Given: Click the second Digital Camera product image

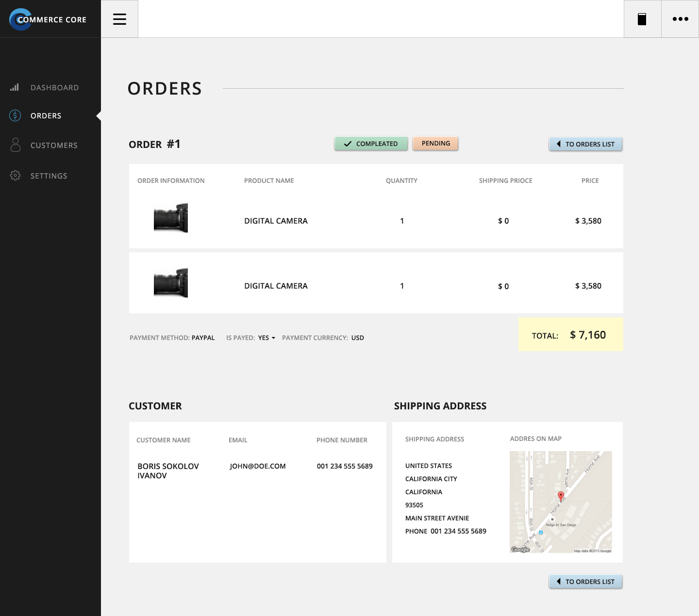Looking at the screenshot, I should point(171,283).
